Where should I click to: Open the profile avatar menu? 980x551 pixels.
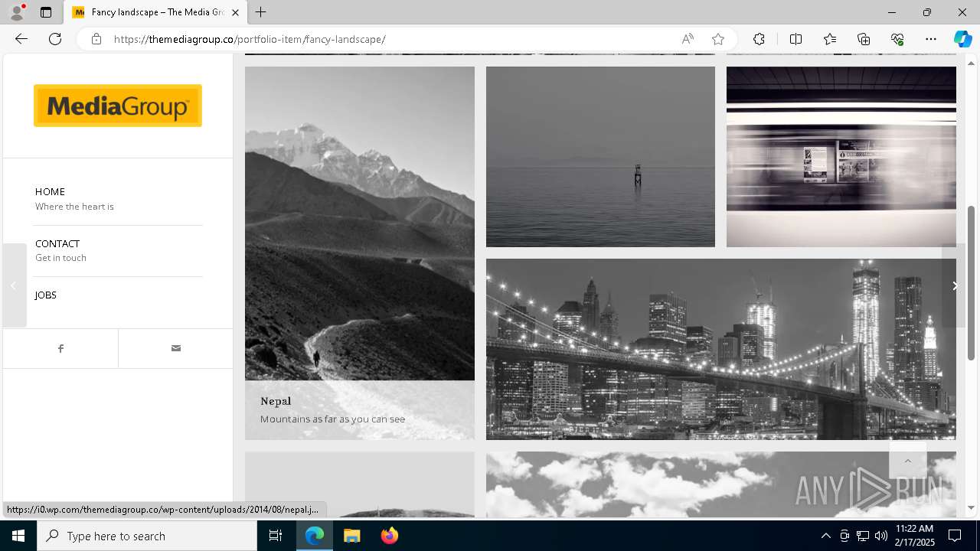pyautogui.click(x=16, y=12)
